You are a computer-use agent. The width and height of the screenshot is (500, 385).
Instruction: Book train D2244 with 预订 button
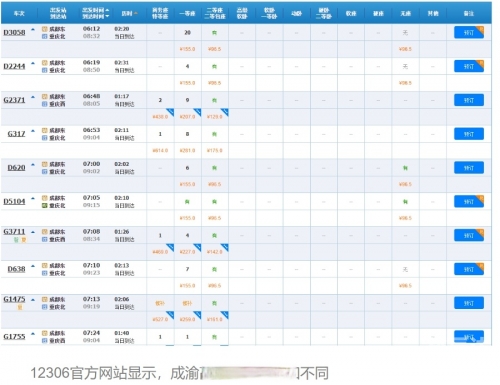(469, 66)
